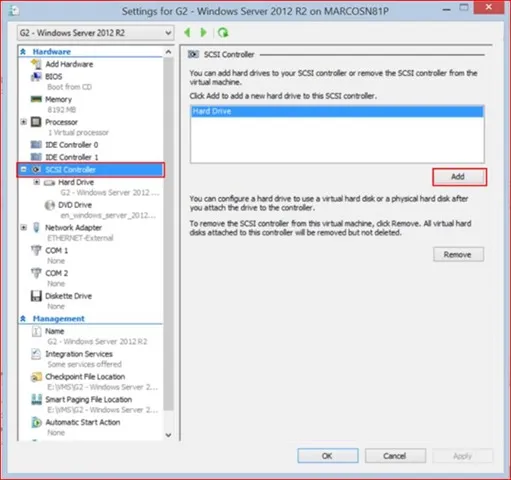Close the settings window
Image resolution: width=511 pixels, height=480 pixels.
489,7
